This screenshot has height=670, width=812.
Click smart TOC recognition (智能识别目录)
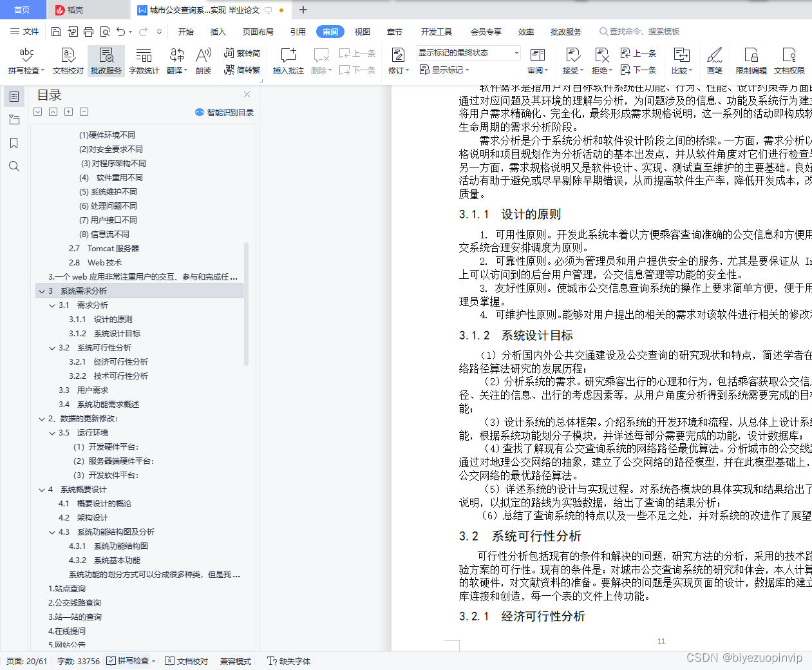224,112
